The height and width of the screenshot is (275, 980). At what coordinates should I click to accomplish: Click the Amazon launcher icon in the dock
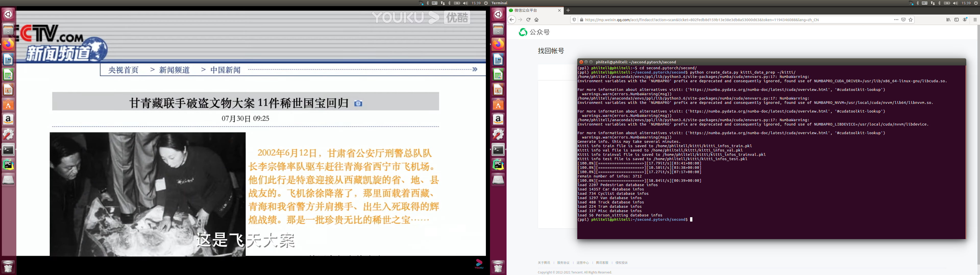[8, 119]
